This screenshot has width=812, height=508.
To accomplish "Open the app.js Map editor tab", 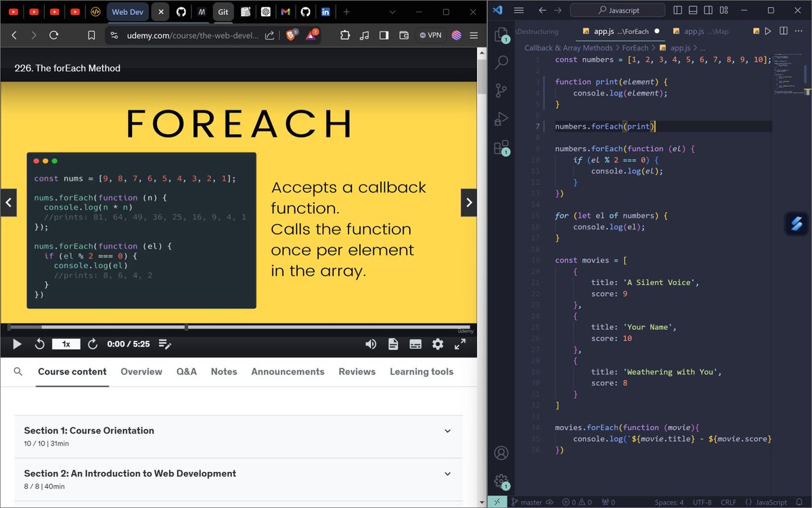I will pyautogui.click(x=701, y=31).
